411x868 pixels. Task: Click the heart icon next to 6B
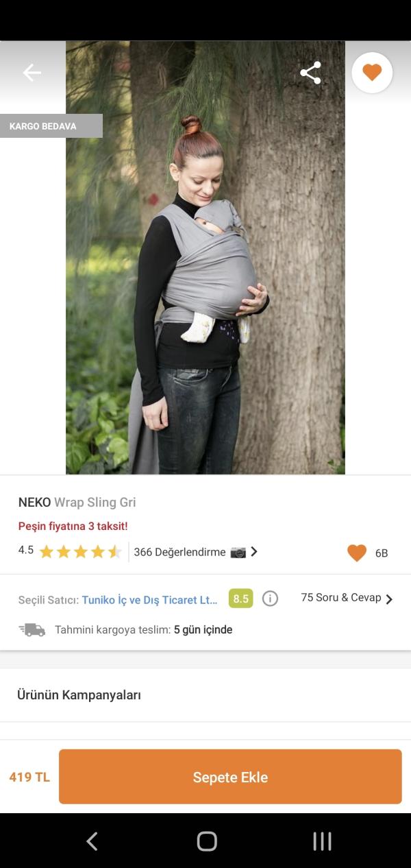(x=357, y=553)
